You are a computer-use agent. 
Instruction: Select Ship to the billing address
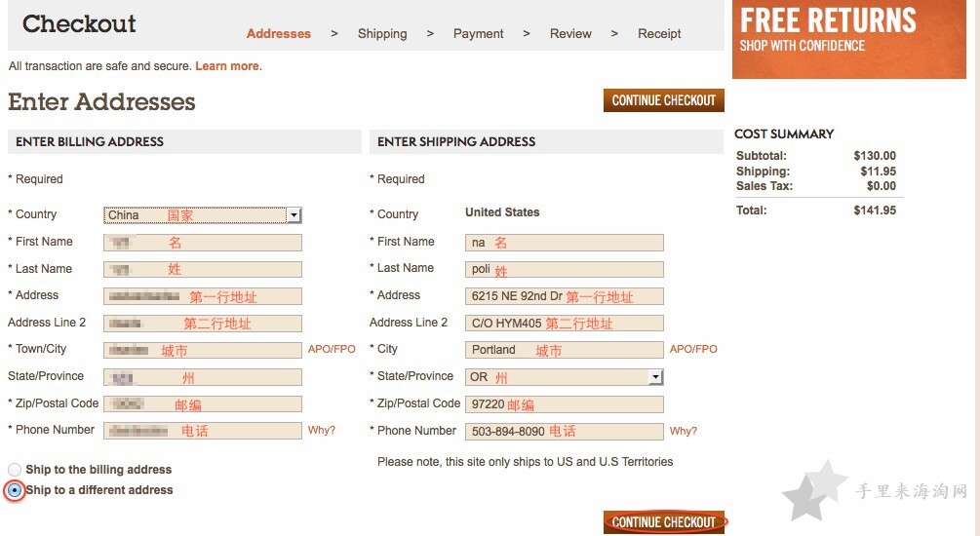(15, 469)
